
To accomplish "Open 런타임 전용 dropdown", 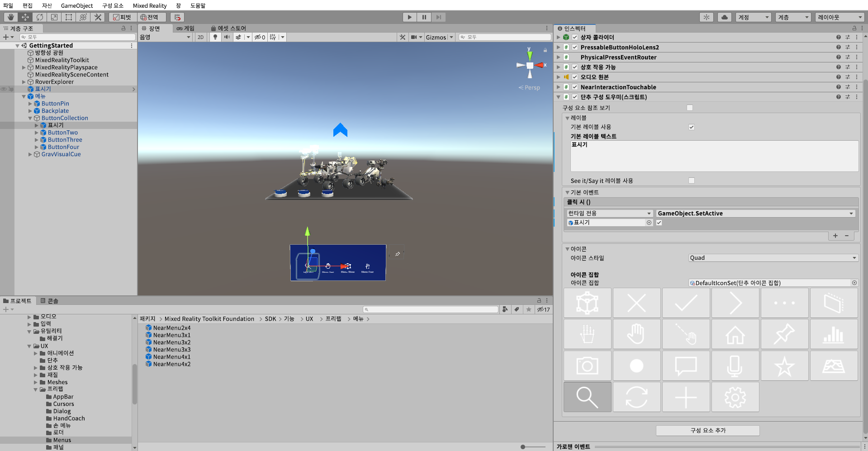I will click(610, 213).
